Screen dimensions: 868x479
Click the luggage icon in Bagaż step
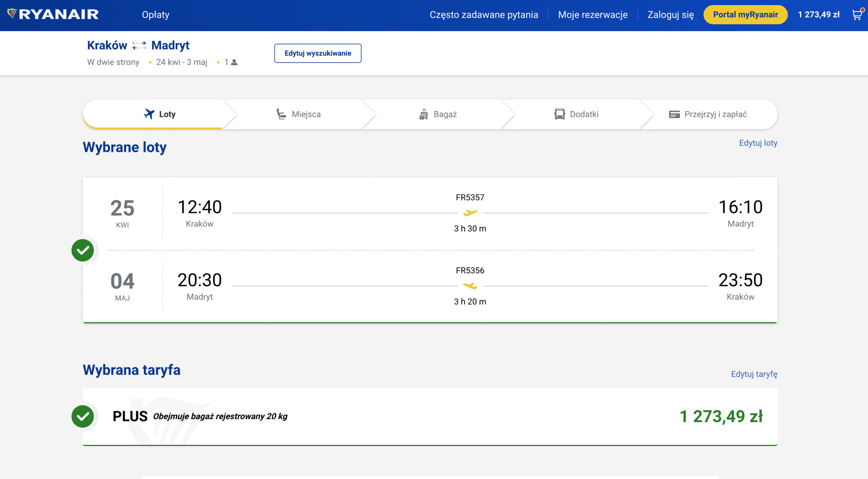tap(423, 114)
